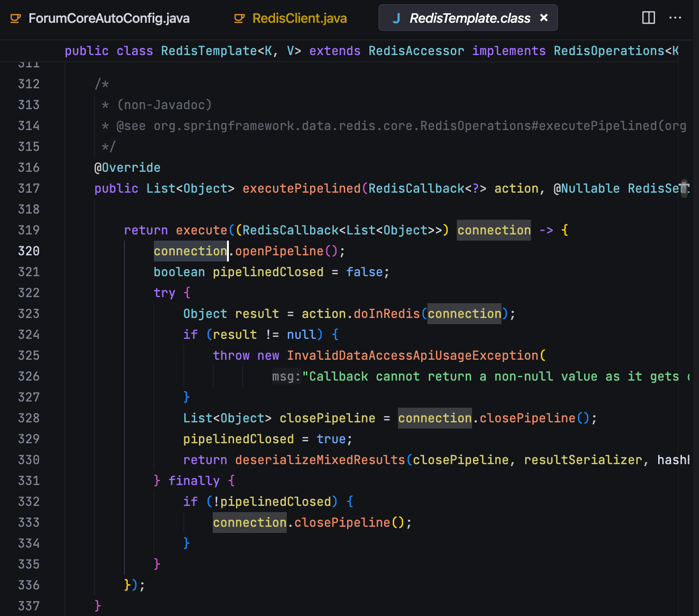Open the ForumCoreAutoConfig.java tab

tap(109, 18)
